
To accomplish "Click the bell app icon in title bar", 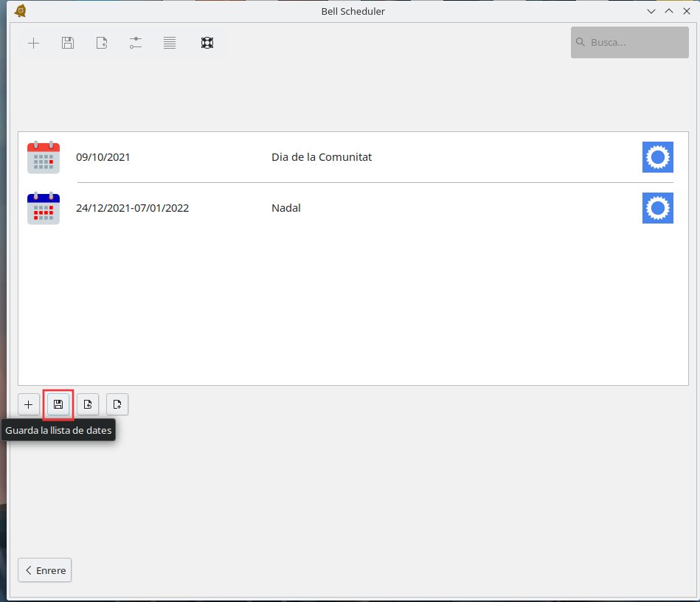I will pyautogui.click(x=21, y=11).
